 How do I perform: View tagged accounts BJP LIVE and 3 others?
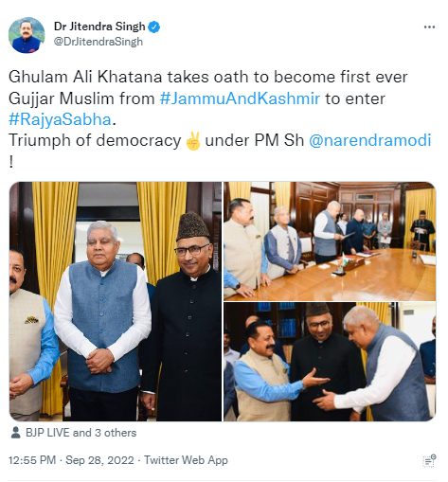tap(81, 433)
